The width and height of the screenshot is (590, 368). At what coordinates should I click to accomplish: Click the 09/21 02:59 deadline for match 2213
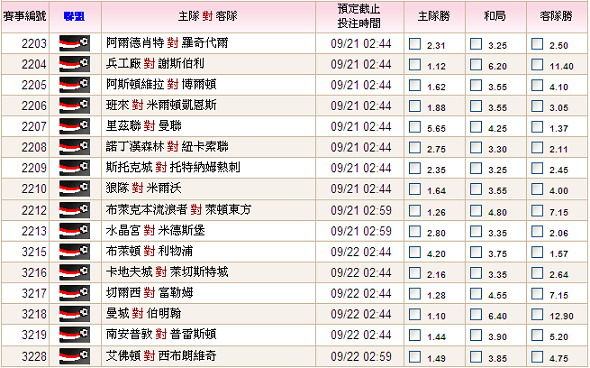click(x=361, y=231)
